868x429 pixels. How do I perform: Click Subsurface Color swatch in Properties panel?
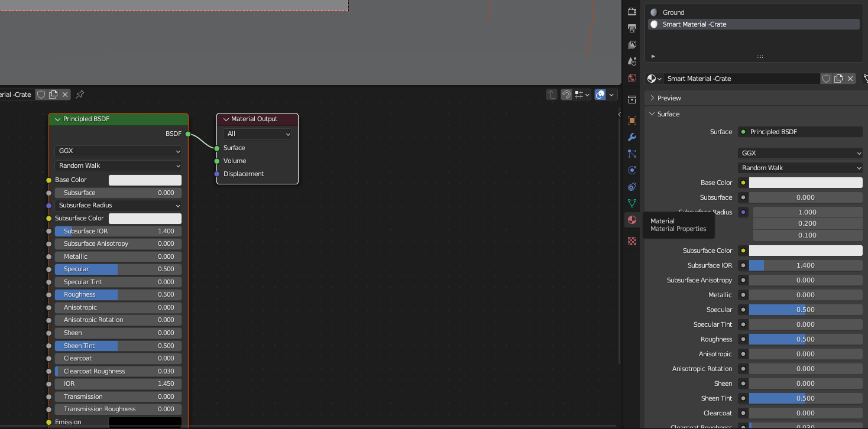pos(805,251)
